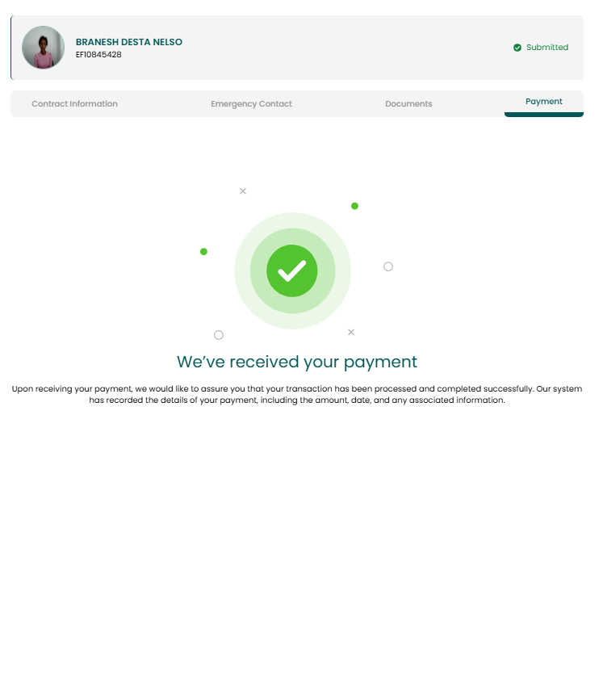This screenshot has height=700, width=603.
Task: Click the BRANESH DESTA NELSO name
Action: click(129, 42)
